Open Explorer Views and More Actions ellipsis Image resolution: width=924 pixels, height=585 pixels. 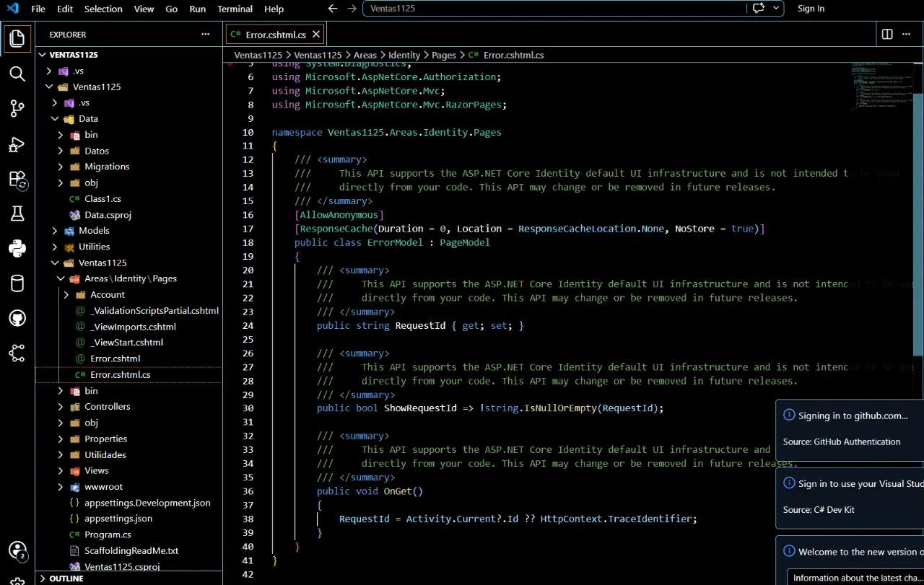206,34
